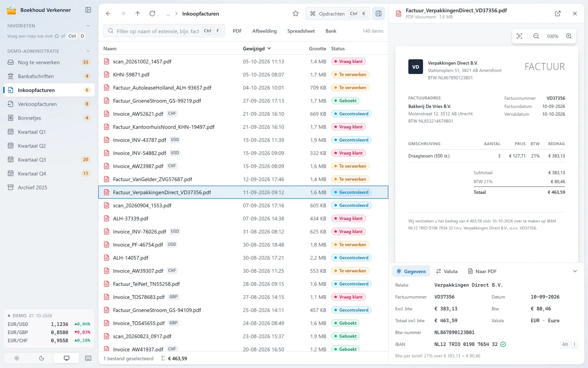
Task: Go back to the previous folder
Action: (108, 13)
